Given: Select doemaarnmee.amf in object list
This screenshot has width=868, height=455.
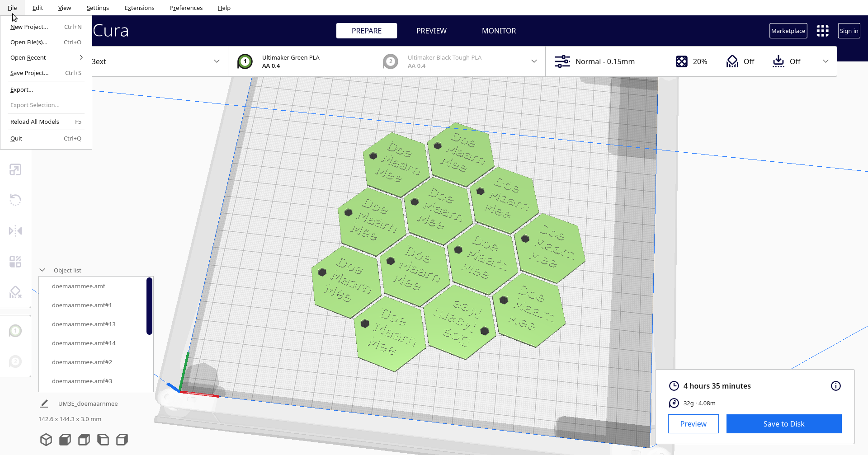Looking at the screenshot, I should [x=93, y=286].
